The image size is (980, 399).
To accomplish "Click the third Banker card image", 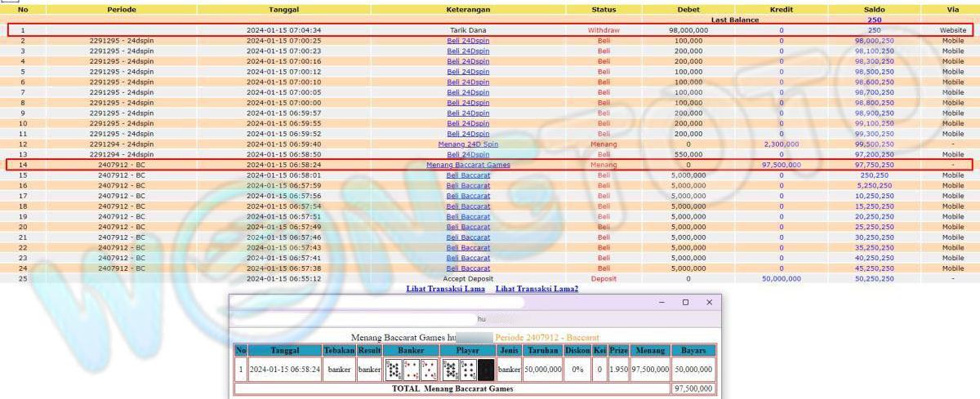I will coord(429,370).
